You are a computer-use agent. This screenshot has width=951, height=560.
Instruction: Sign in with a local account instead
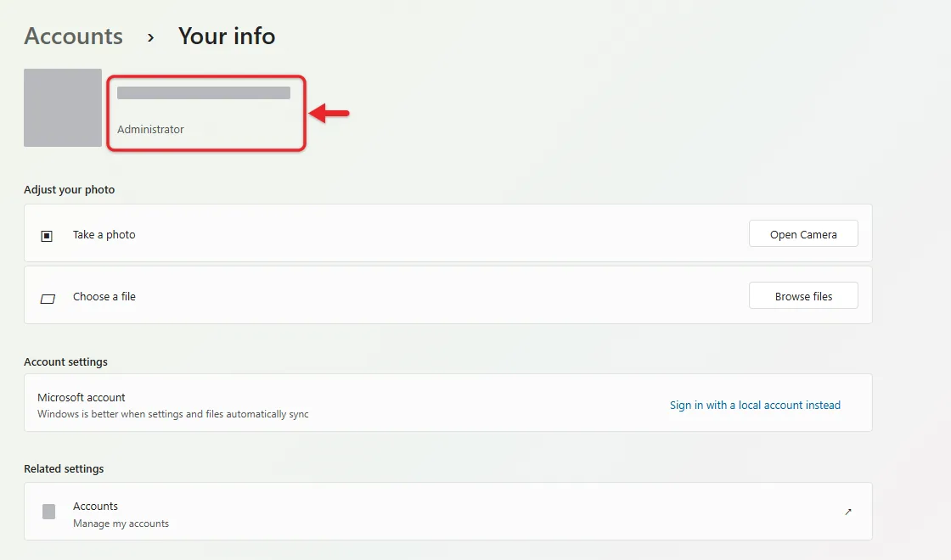tap(755, 405)
